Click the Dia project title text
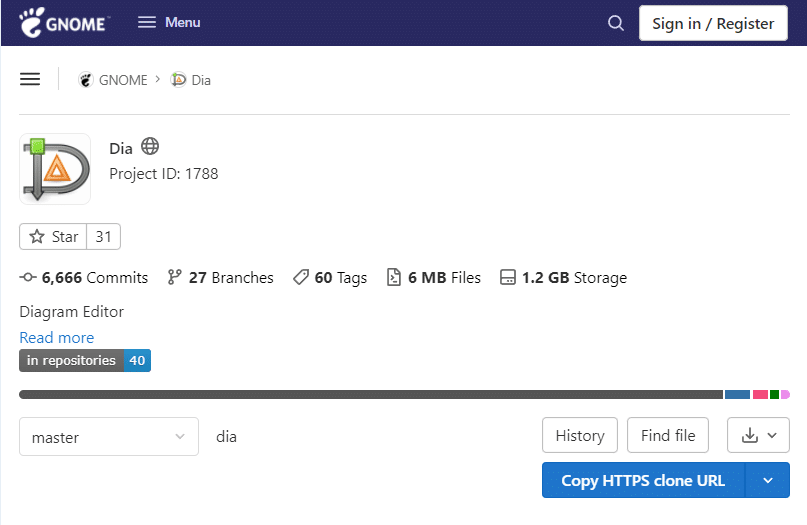This screenshot has height=525, width=807. [121, 148]
